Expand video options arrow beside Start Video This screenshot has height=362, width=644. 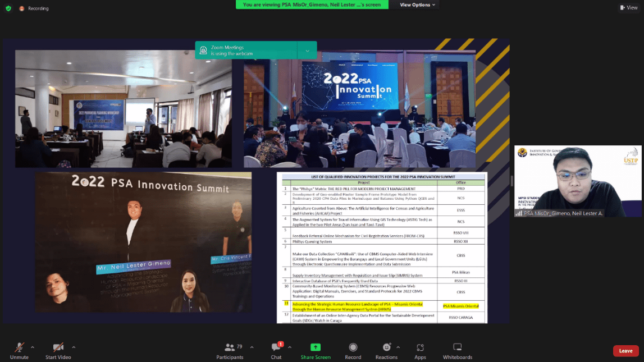pyautogui.click(x=74, y=347)
